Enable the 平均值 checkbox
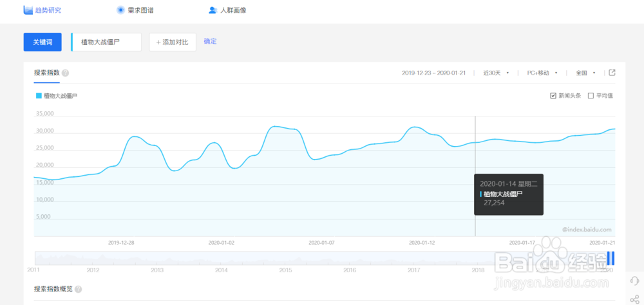The width and height of the screenshot is (644, 305). (591, 96)
